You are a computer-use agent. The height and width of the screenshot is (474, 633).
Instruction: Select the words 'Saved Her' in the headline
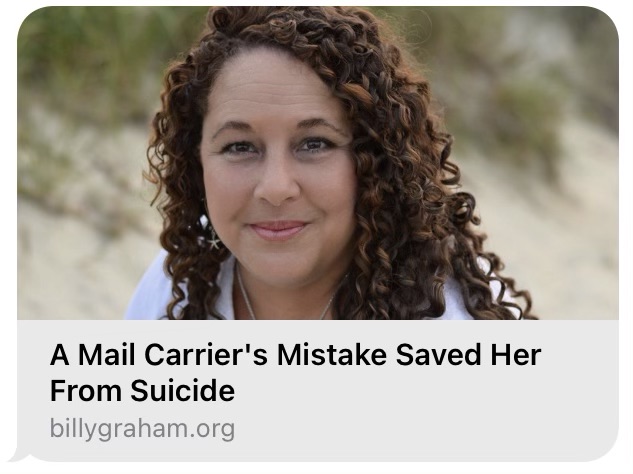[x=468, y=355]
